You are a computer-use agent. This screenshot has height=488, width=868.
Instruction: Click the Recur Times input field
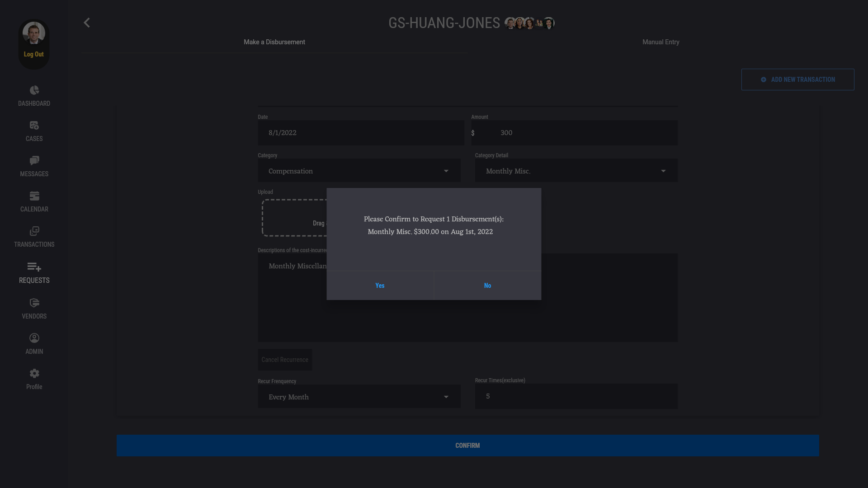click(576, 396)
